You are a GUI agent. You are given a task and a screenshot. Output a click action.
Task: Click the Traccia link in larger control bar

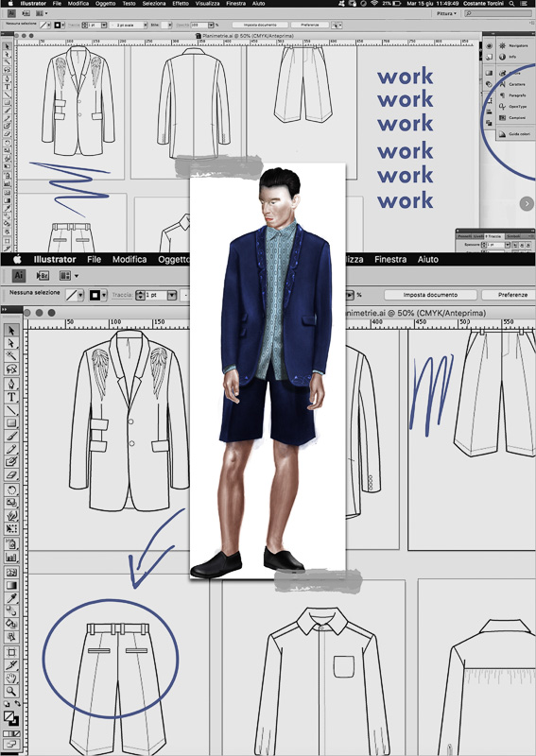(122, 295)
